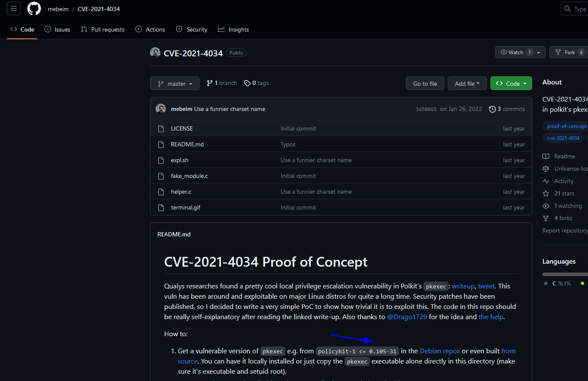Open the writeup link in README
Screen dimensions: 588x381
tap(463, 286)
